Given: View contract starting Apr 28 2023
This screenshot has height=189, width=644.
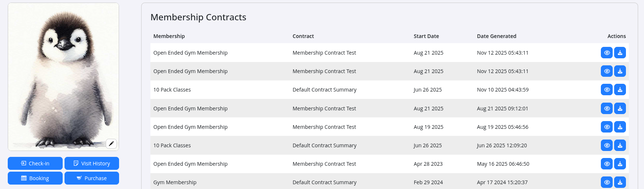Looking at the screenshot, I should click(607, 164).
